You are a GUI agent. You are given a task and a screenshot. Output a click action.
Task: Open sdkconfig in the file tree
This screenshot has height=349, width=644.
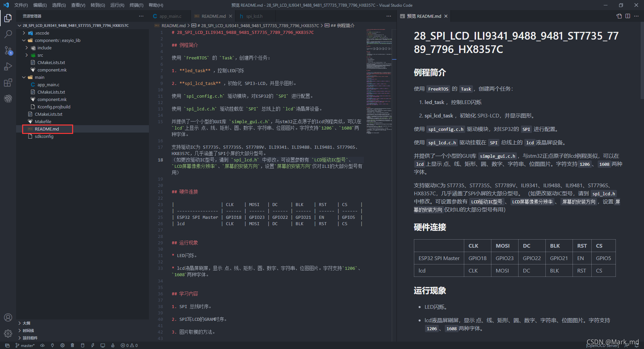tap(83, 136)
